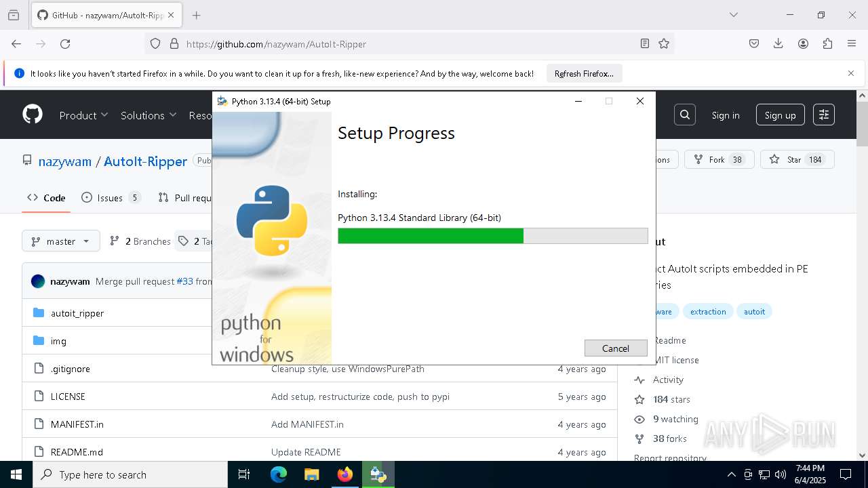View the 184 stars link
The height and width of the screenshot is (488, 868).
(x=671, y=399)
